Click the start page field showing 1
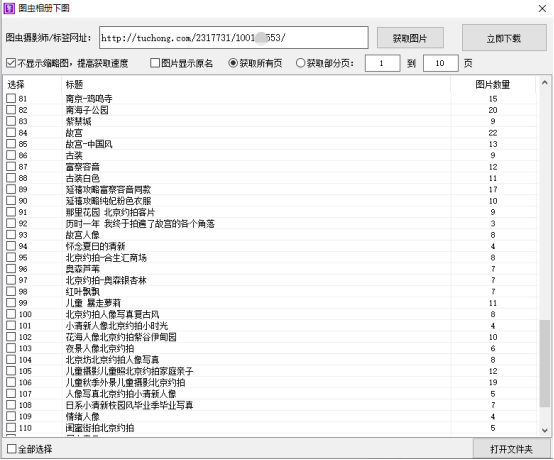Screen dimensions: 554x460 [382, 63]
